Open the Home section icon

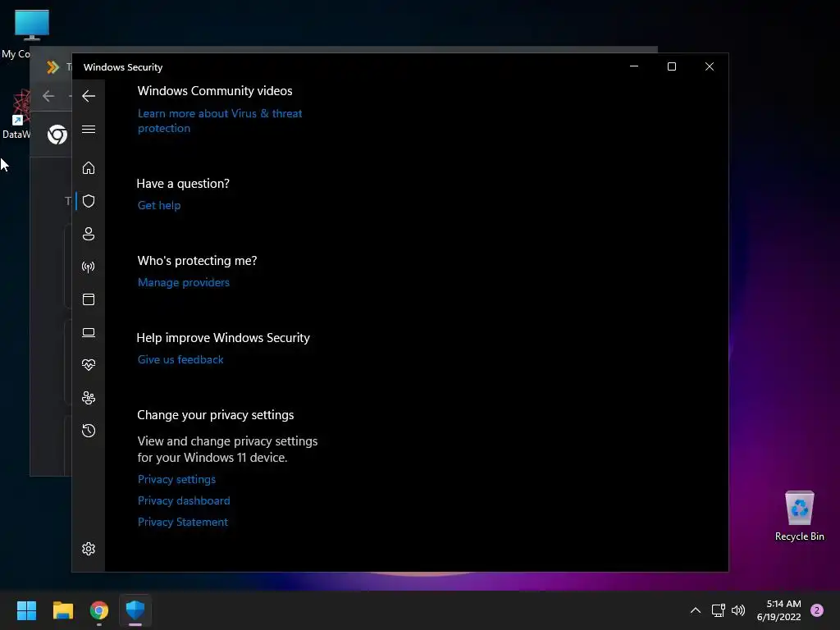(x=89, y=167)
